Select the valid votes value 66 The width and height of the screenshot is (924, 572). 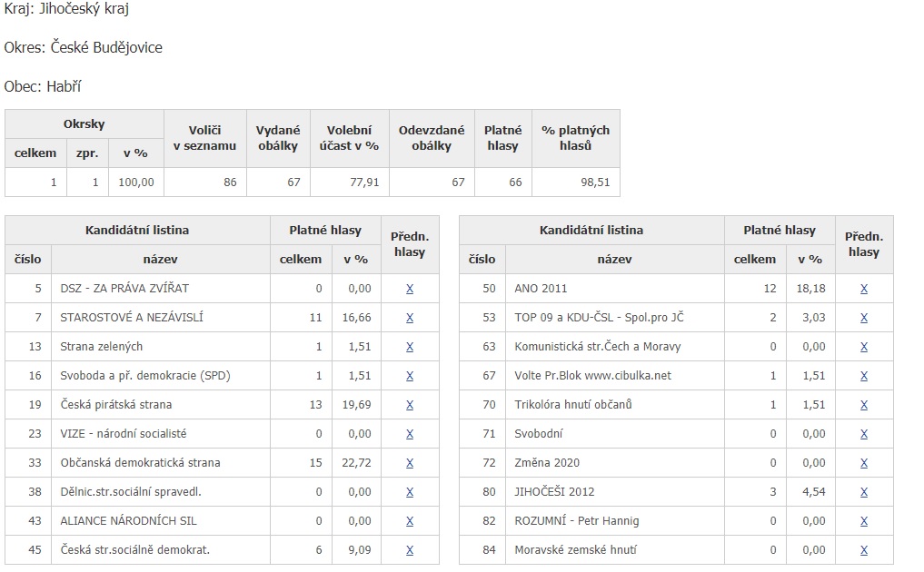516,182
